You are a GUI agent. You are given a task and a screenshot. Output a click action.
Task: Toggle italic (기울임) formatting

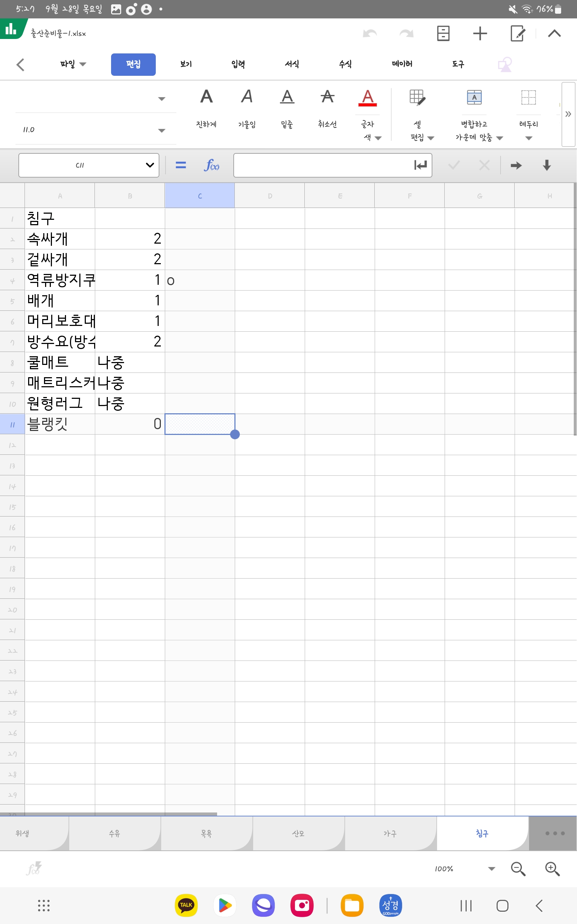tap(247, 97)
